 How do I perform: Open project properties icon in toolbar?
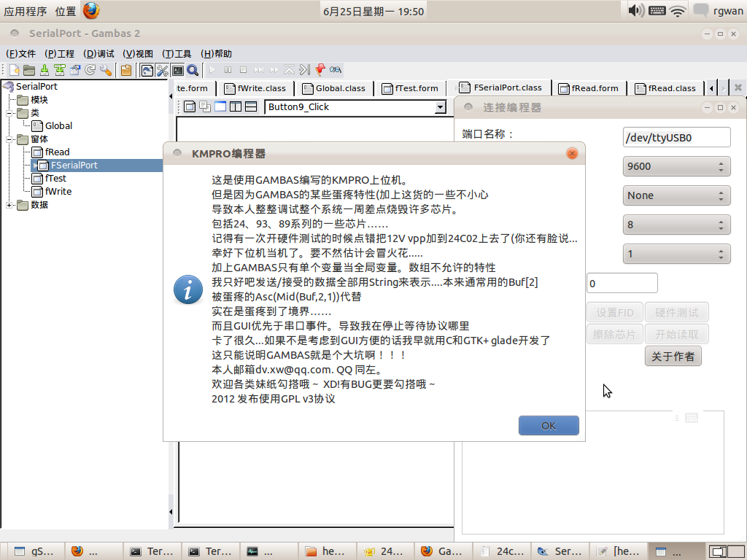click(75, 71)
